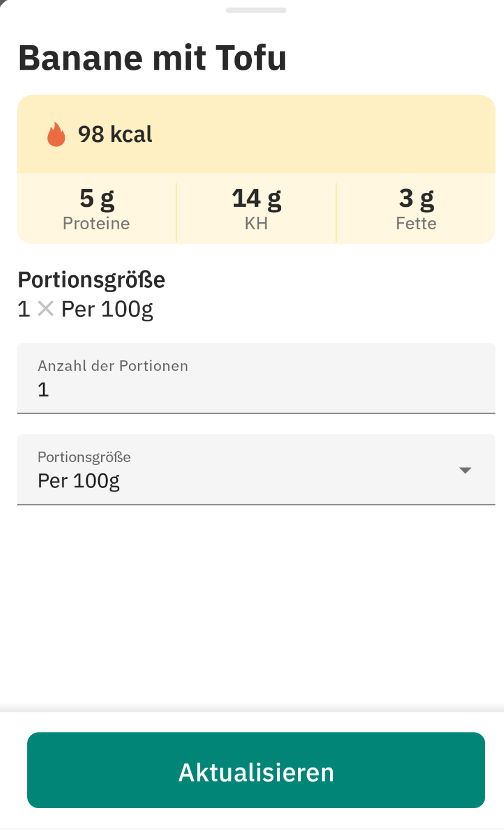The width and height of the screenshot is (504, 833).
Task: Select the 1 × Per 100g summary line
Action: click(85, 309)
